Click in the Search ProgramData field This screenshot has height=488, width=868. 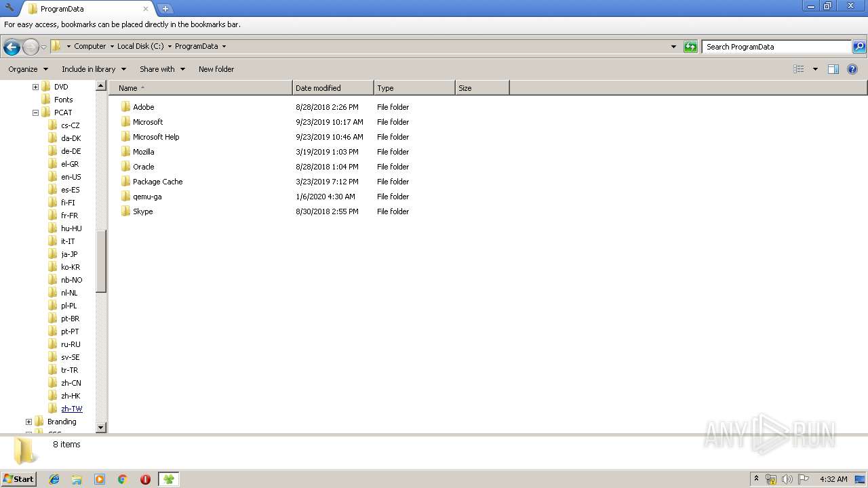point(776,47)
